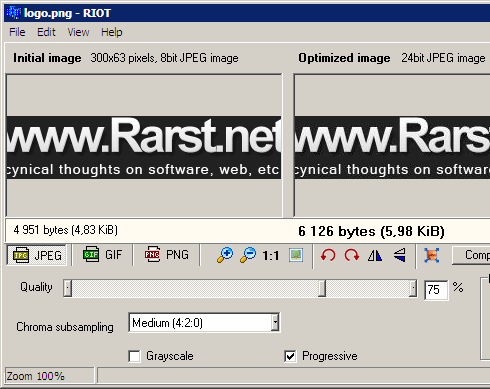The height and width of the screenshot is (389, 490).
Task: Click the zoom in magnifier icon
Action: (225, 255)
